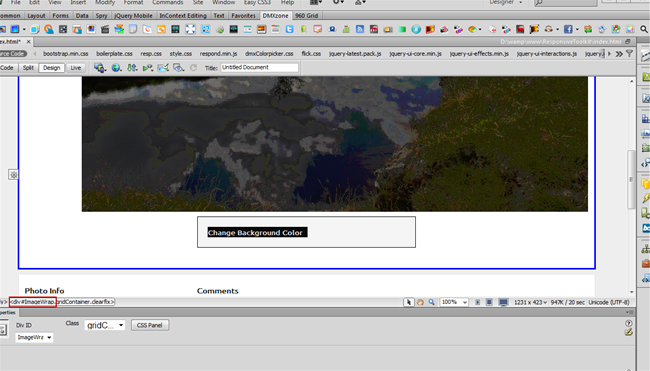650x371 pixels.
Task: Click the Preview in Browser globe icon
Action: 116,68
